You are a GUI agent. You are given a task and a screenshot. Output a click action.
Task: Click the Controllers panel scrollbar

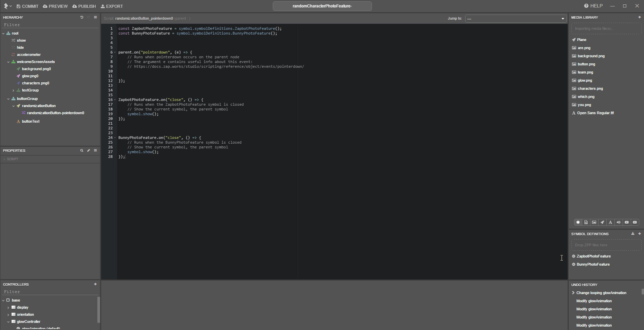point(99,310)
